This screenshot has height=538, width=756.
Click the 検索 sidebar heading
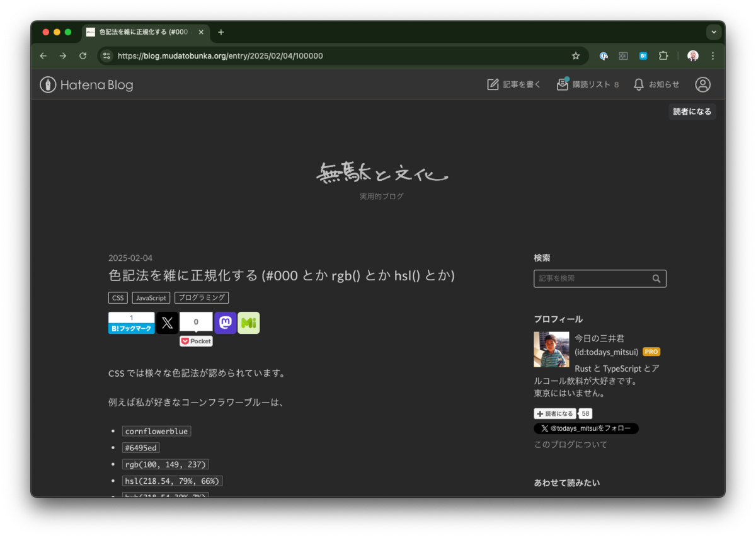(x=542, y=258)
